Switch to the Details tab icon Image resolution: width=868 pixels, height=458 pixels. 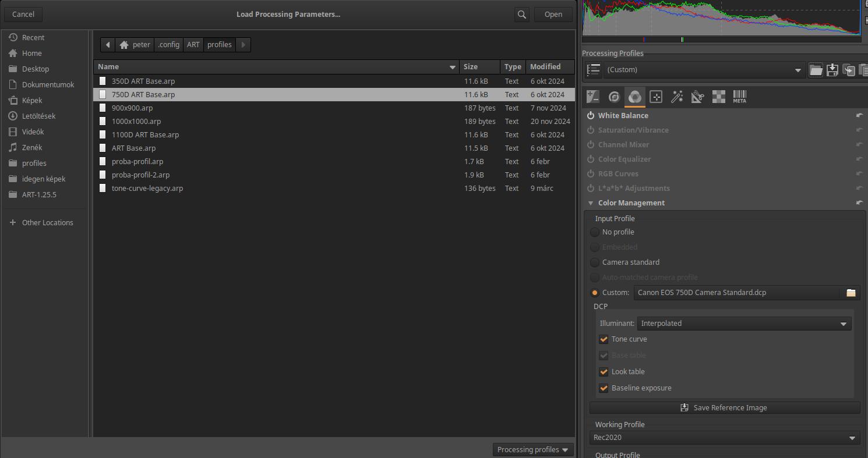pos(614,97)
